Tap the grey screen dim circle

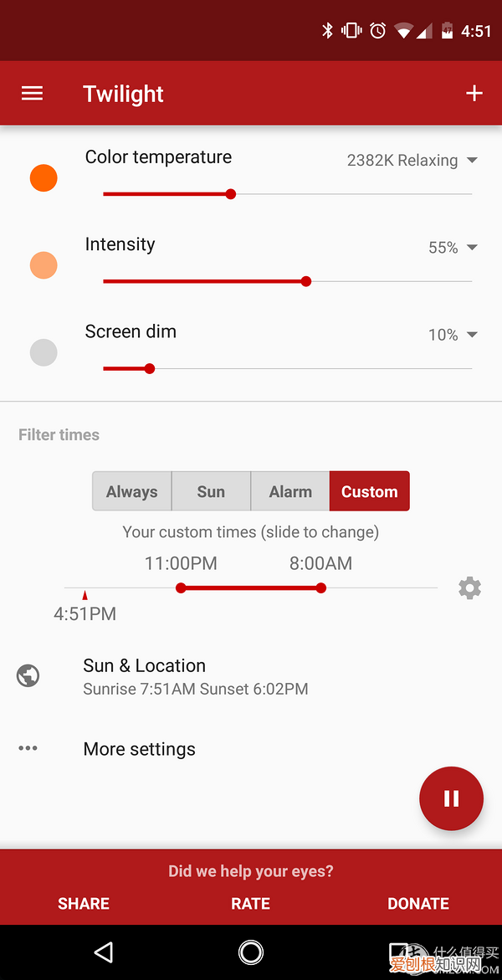[44, 352]
